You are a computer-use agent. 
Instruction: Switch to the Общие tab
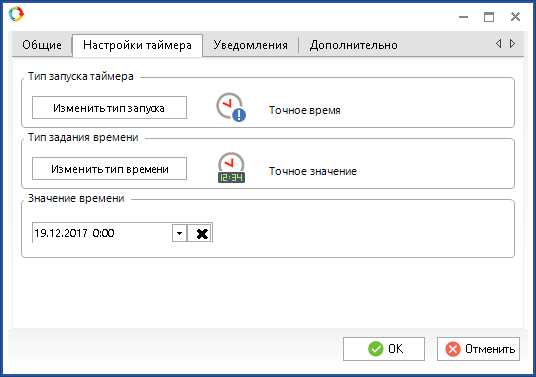point(42,45)
